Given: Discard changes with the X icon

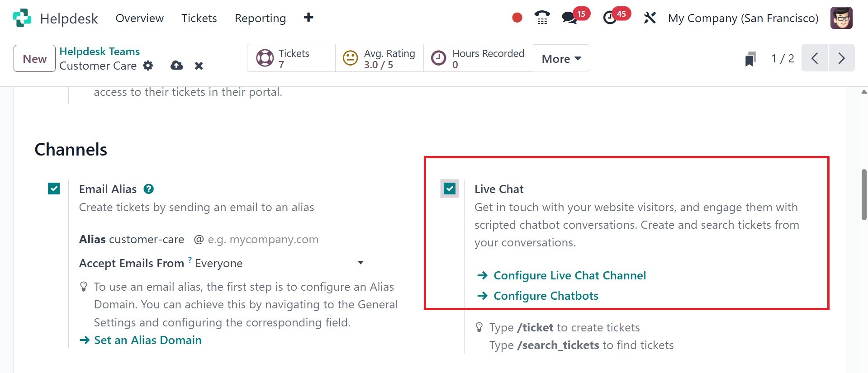Looking at the screenshot, I should [x=199, y=66].
